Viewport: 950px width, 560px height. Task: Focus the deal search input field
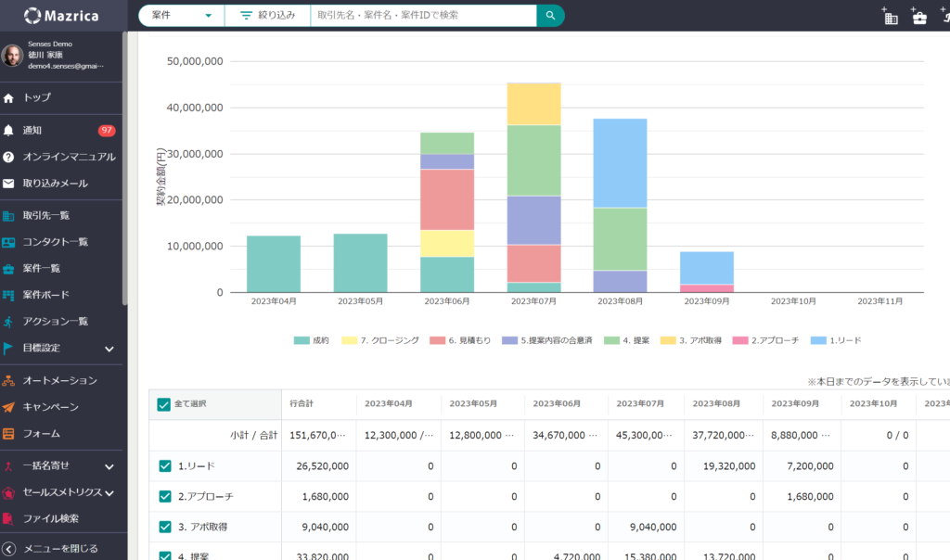click(424, 16)
